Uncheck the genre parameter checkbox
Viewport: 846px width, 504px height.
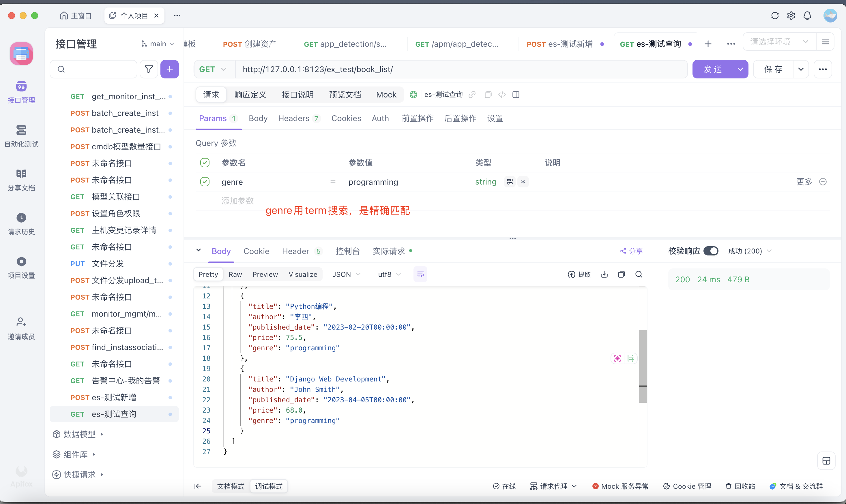(x=205, y=182)
